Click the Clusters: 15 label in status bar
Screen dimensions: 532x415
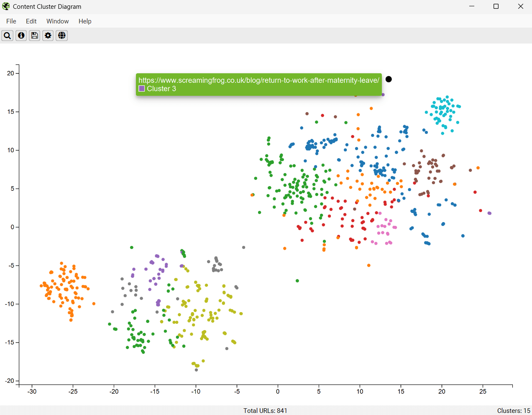click(514, 410)
